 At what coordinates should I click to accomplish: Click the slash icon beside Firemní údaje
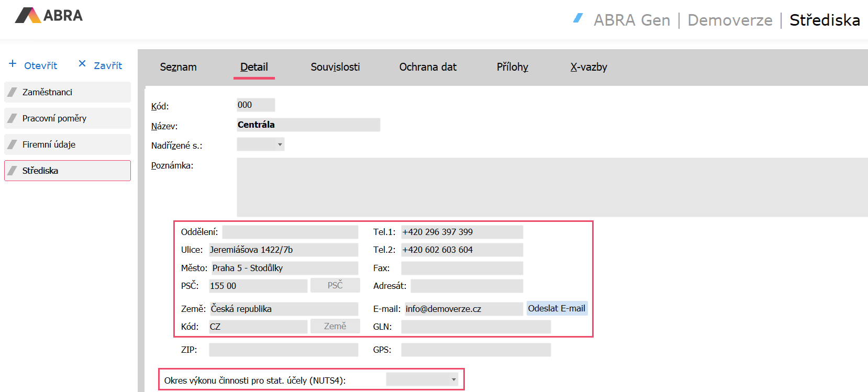[x=13, y=144]
